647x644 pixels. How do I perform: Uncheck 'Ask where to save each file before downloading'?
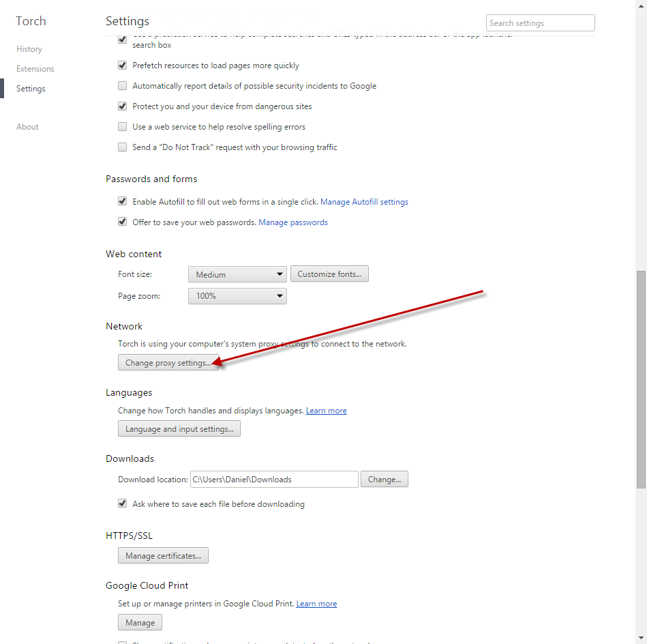(122, 503)
